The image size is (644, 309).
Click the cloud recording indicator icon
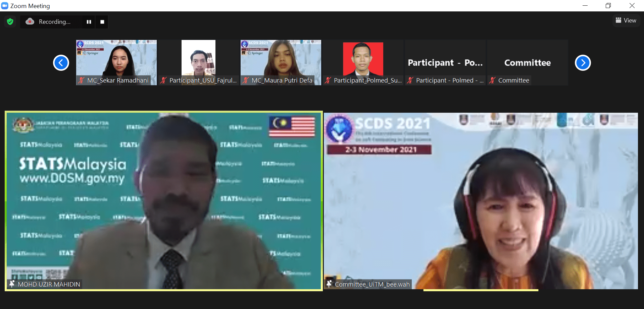point(30,21)
